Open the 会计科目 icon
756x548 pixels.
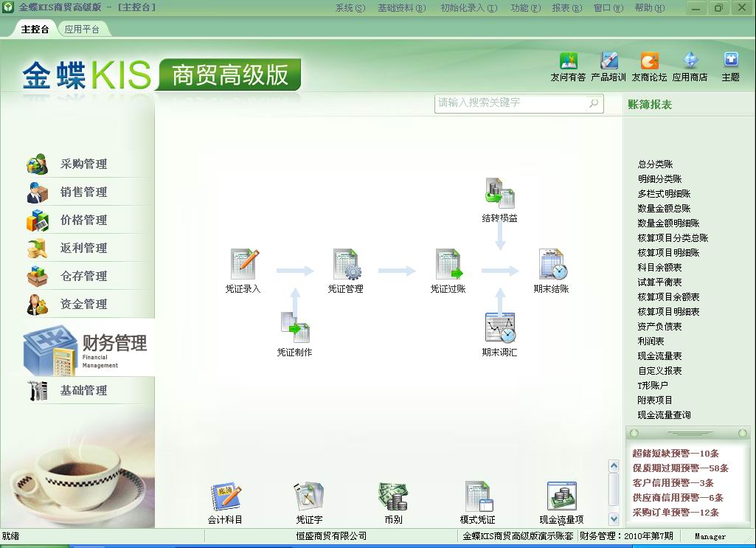pos(225,497)
